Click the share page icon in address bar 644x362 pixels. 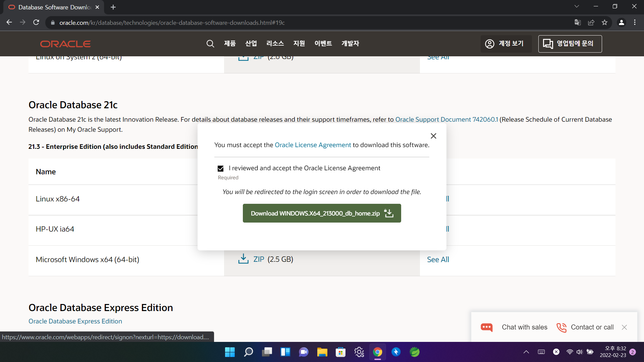(x=591, y=22)
